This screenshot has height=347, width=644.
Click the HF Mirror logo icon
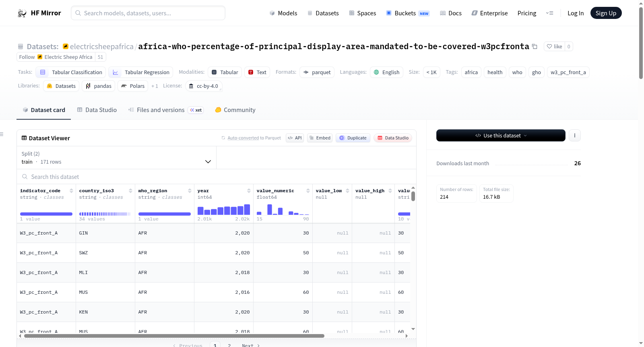coord(22,13)
